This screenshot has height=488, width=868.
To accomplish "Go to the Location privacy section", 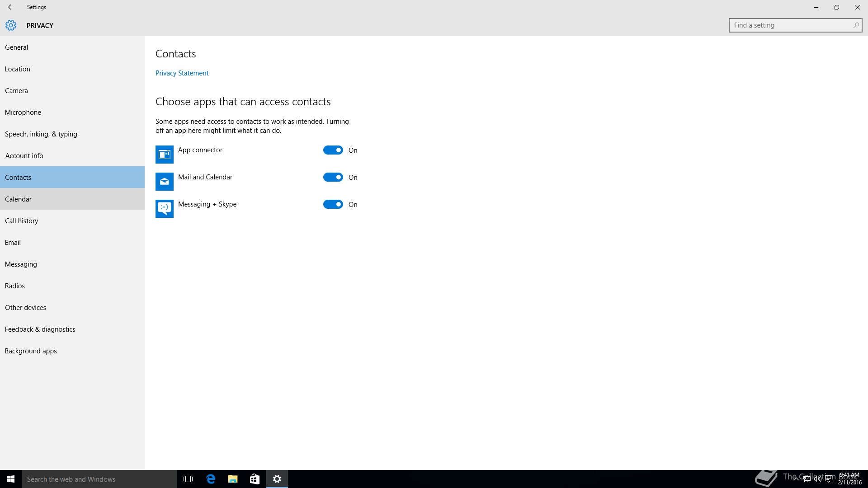I will [x=18, y=69].
